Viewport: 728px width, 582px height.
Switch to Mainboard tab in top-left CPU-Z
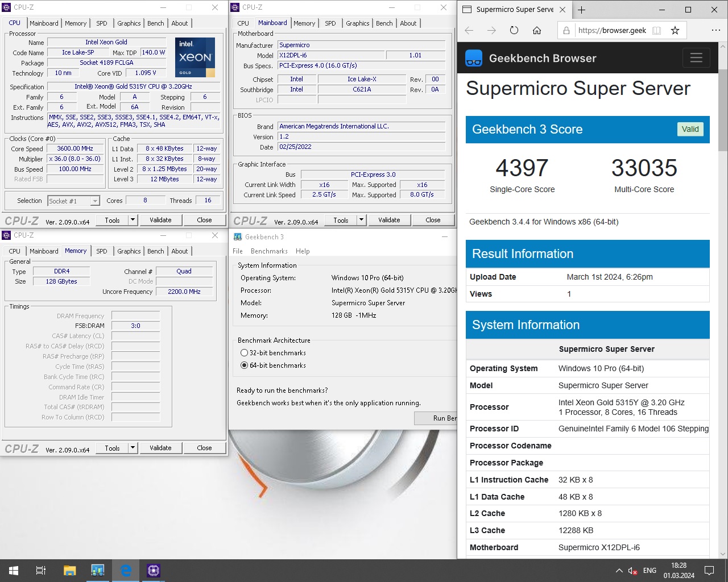(x=44, y=23)
